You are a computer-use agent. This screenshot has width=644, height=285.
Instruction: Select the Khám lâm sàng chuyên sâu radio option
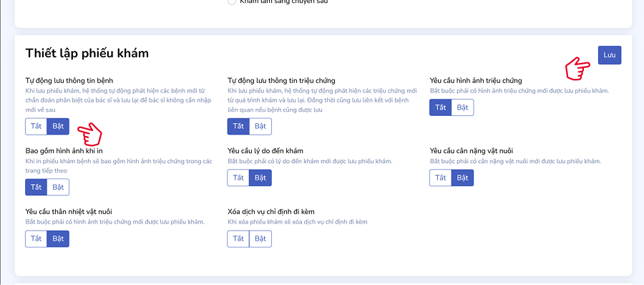coord(232,1)
